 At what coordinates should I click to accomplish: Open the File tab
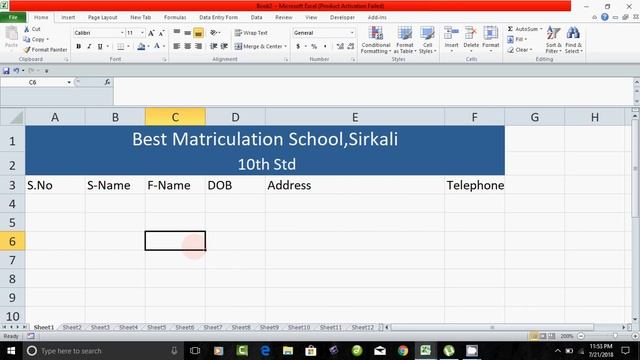[13, 17]
